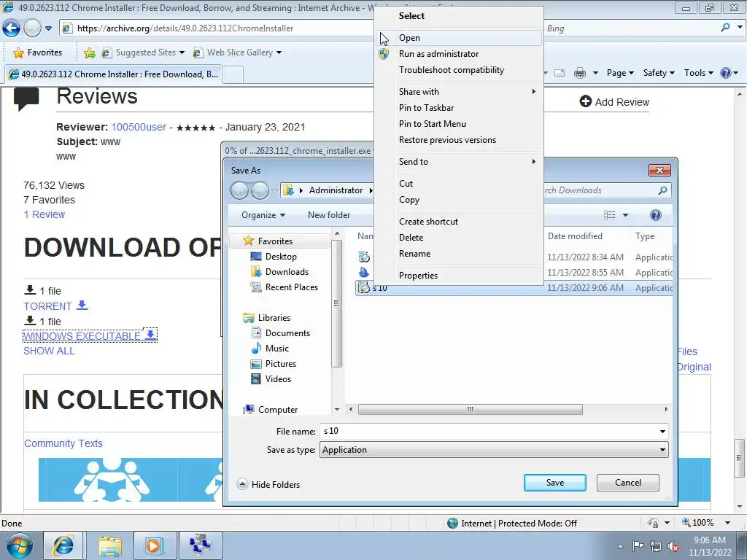Click the Internet Explorer Back arrow

(x=12, y=28)
